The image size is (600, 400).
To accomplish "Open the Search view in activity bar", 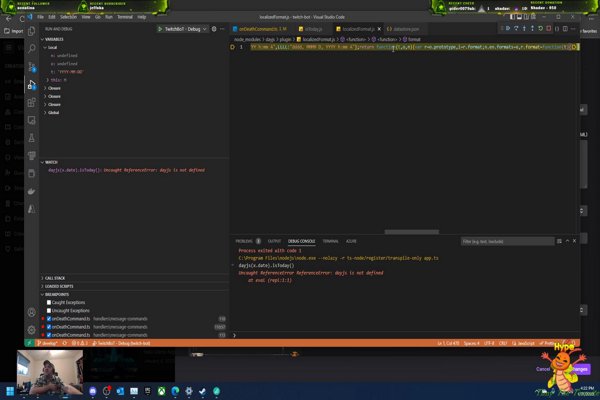I will (x=32, y=49).
